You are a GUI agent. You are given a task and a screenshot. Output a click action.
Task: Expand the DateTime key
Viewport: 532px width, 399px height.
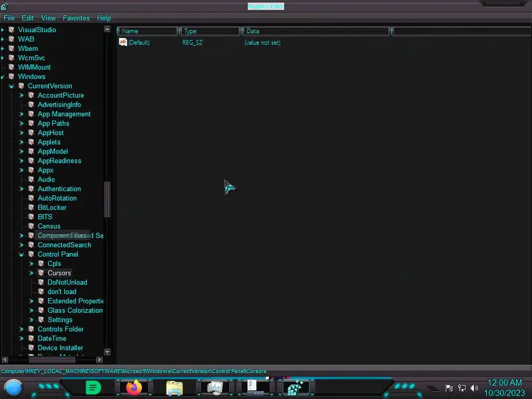pyautogui.click(x=21, y=338)
